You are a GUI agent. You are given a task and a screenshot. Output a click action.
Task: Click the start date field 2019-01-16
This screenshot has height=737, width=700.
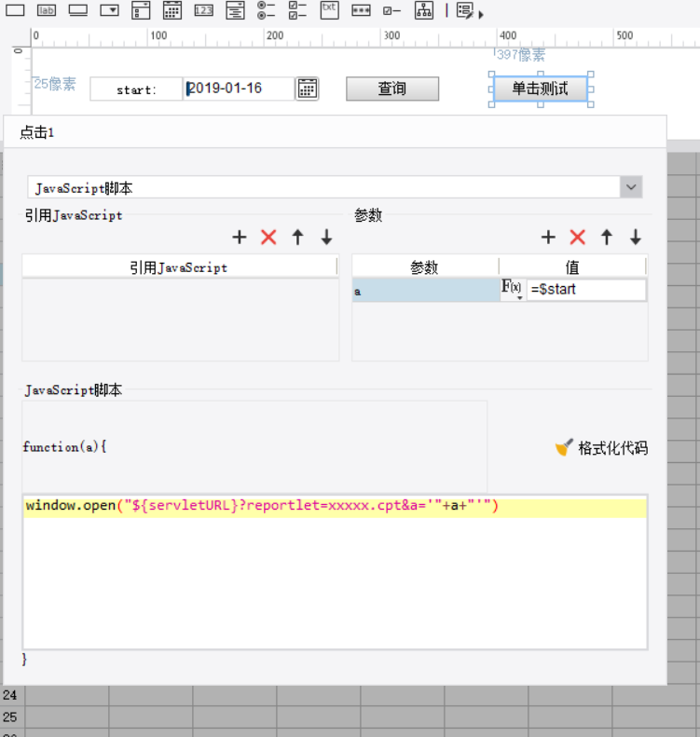[239, 89]
